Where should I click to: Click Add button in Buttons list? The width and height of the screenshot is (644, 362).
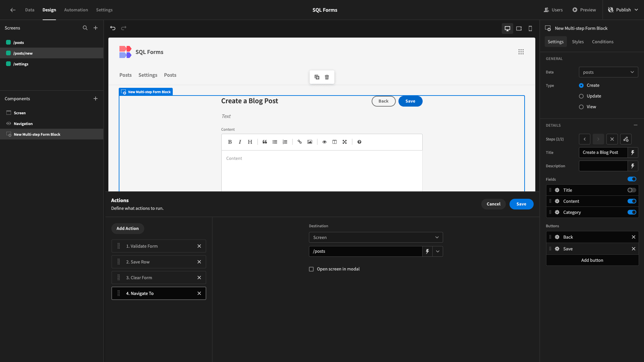(x=592, y=260)
